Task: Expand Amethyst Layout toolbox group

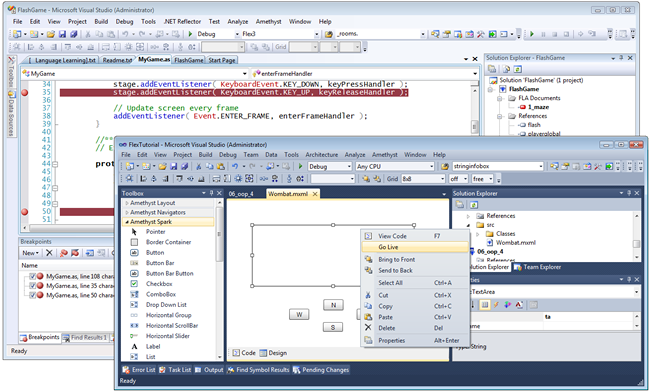Action: (x=126, y=203)
